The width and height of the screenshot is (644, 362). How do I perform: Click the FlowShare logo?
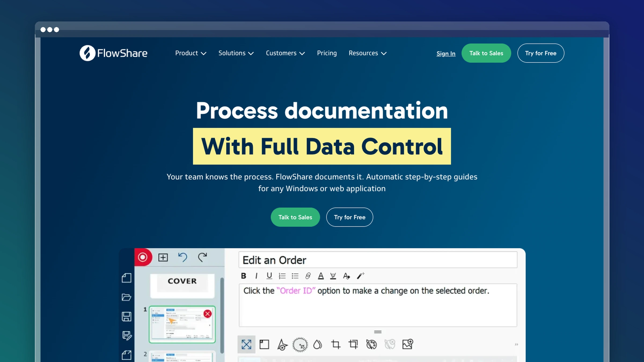tap(113, 53)
